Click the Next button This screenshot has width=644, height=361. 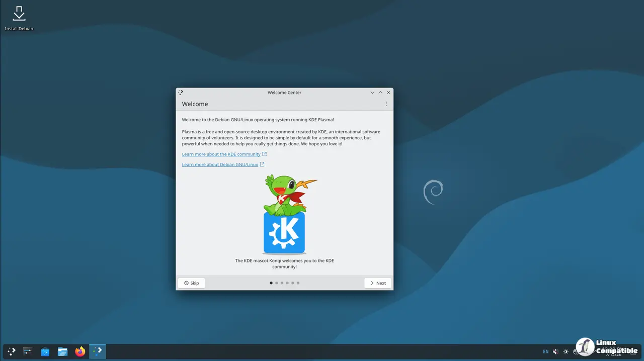(378, 283)
